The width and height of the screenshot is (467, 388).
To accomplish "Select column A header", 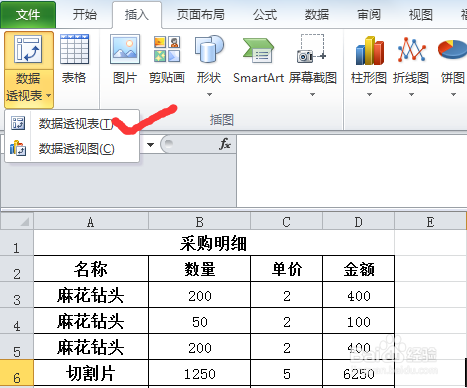I will tap(91, 222).
